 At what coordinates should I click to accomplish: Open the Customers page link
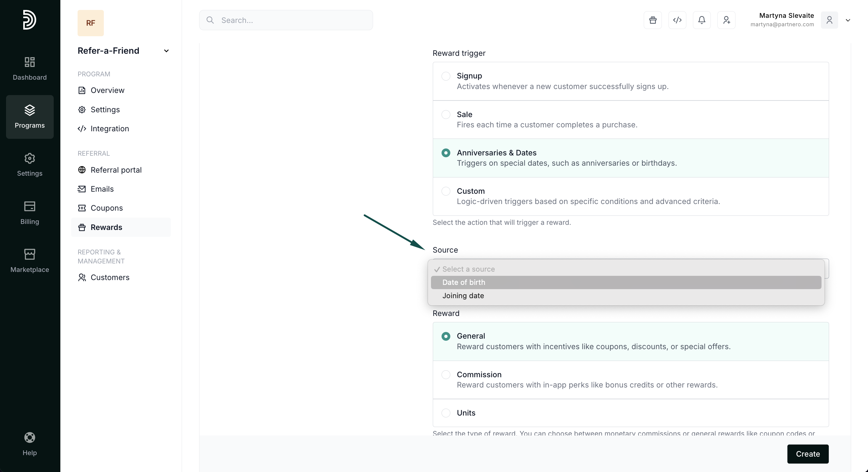tap(110, 277)
